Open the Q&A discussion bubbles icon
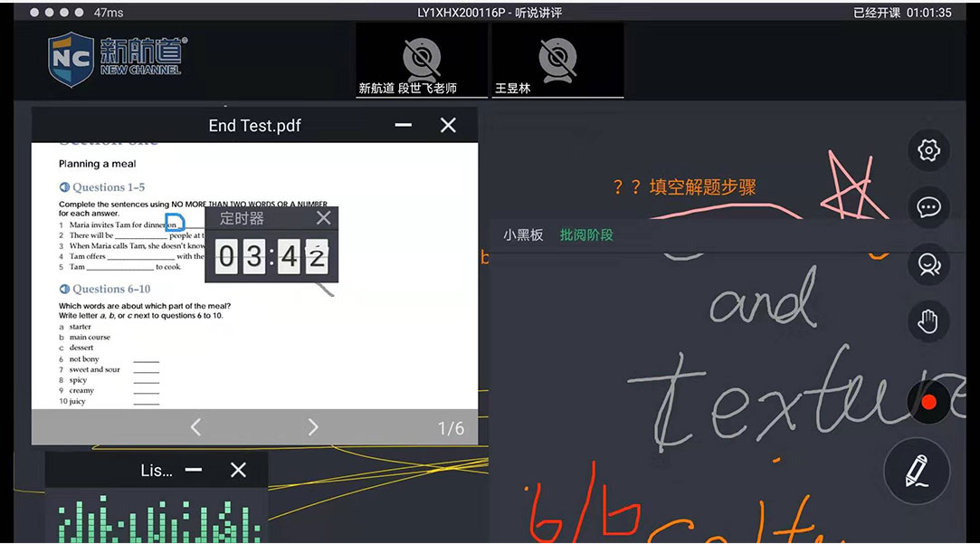980x544 pixels. 928,264
